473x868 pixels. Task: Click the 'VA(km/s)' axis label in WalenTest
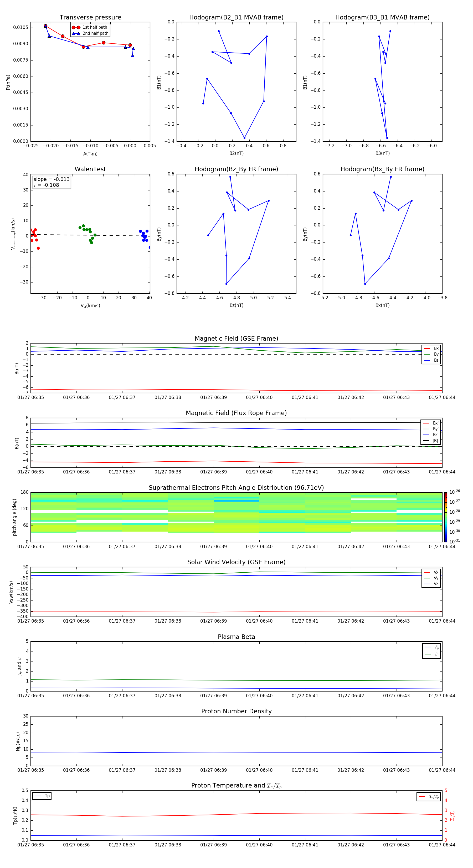pos(90,306)
